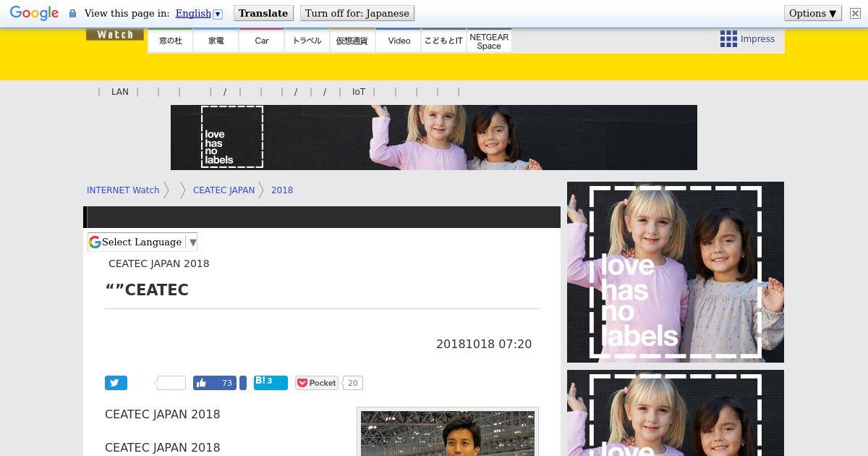The image size is (868, 456).
Task: Select the LAN category link
Action: (120, 92)
